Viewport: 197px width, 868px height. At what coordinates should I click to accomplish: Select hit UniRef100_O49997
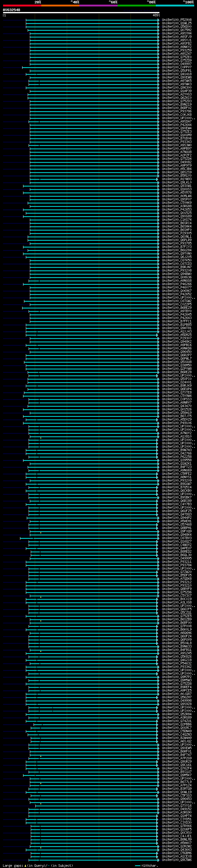[x=176, y=64]
